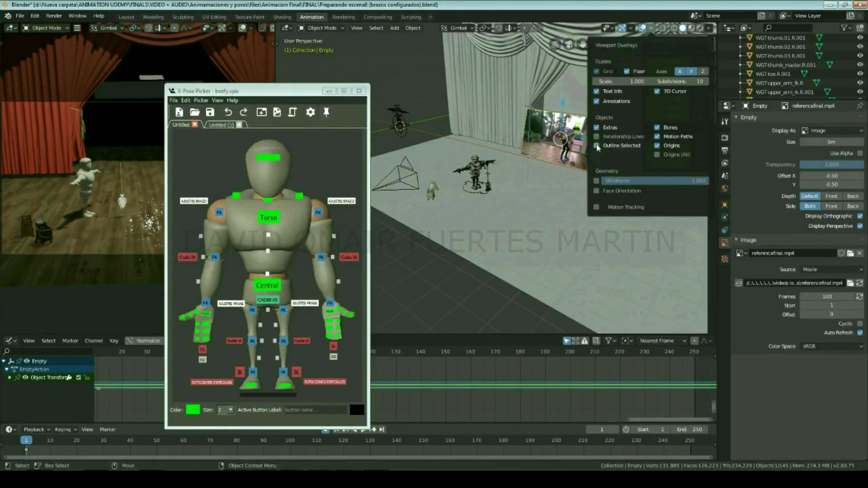The width and height of the screenshot is (868, 488).
Task: Click the green Color swatch in picker
Action: [x=193, y=410]
